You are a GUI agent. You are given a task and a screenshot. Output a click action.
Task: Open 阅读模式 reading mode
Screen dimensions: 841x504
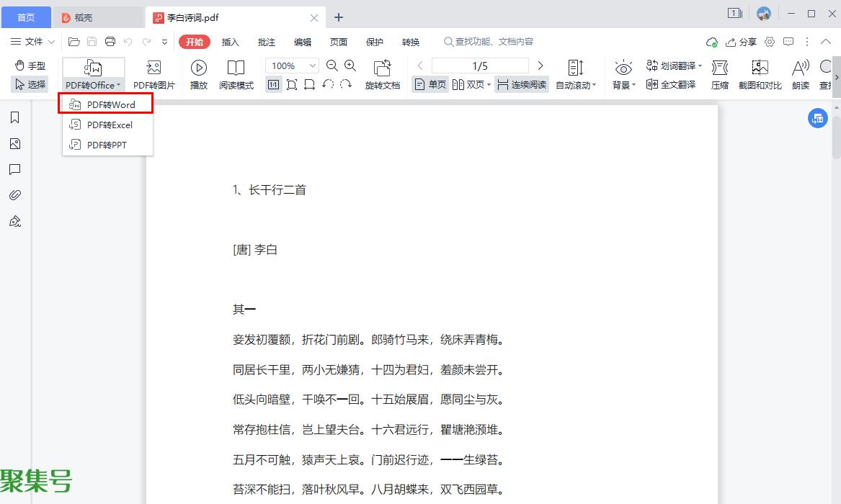(x=236, y=68)
